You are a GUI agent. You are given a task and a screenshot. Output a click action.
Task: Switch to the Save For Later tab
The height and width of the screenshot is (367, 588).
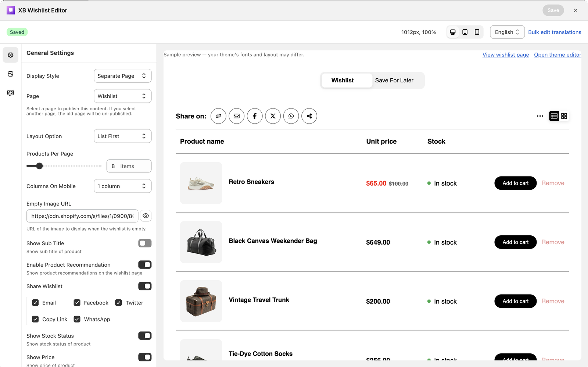click(x=394, y=80)
